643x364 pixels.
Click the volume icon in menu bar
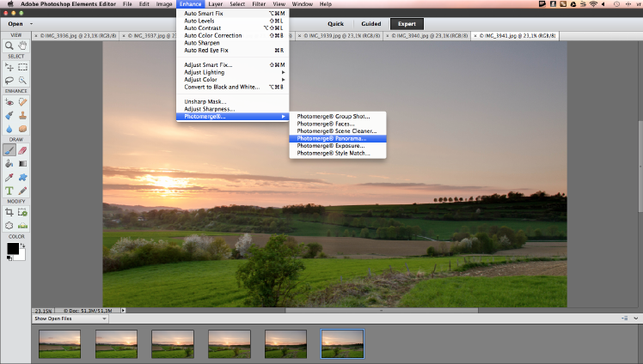[603, 4]
